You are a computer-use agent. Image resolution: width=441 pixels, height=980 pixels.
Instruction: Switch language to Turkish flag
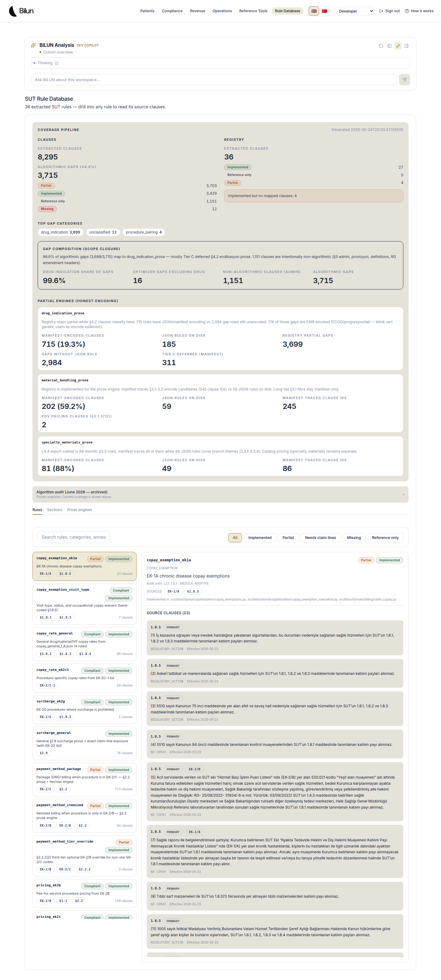click(324, 11)
